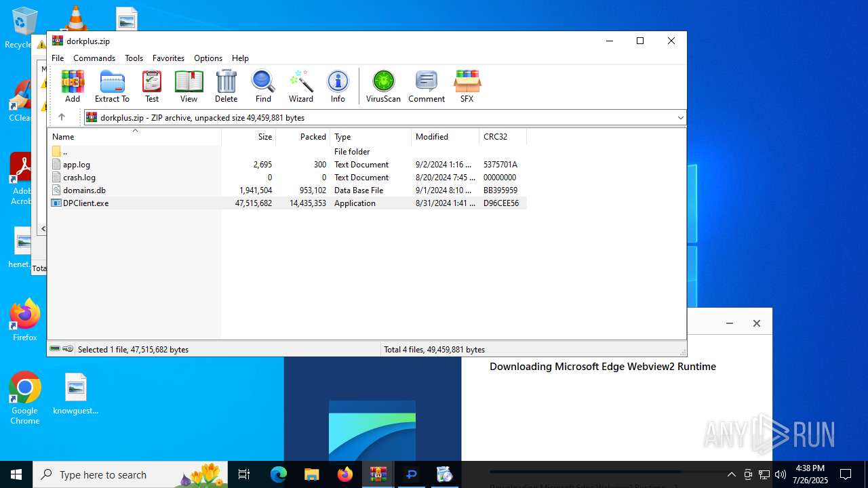Select the parent folder '..' row

pos(288,152)
